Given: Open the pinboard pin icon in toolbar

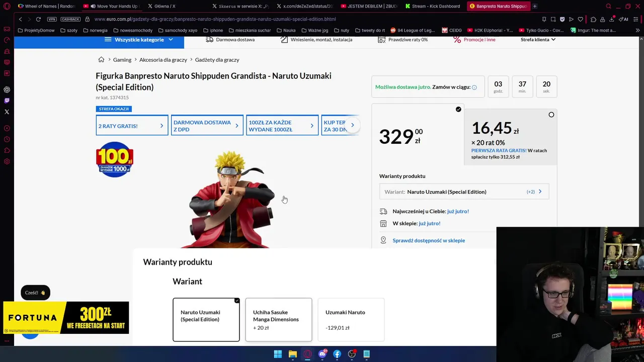Looking at the screenshot, I should 544,19.
